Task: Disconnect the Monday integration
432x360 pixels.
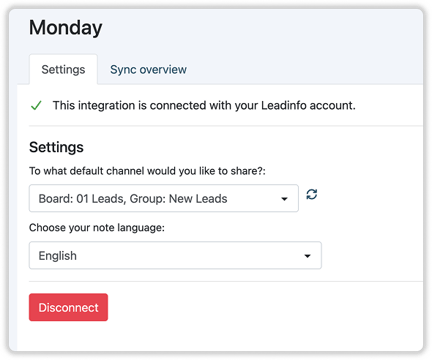Action: [68, 307]
